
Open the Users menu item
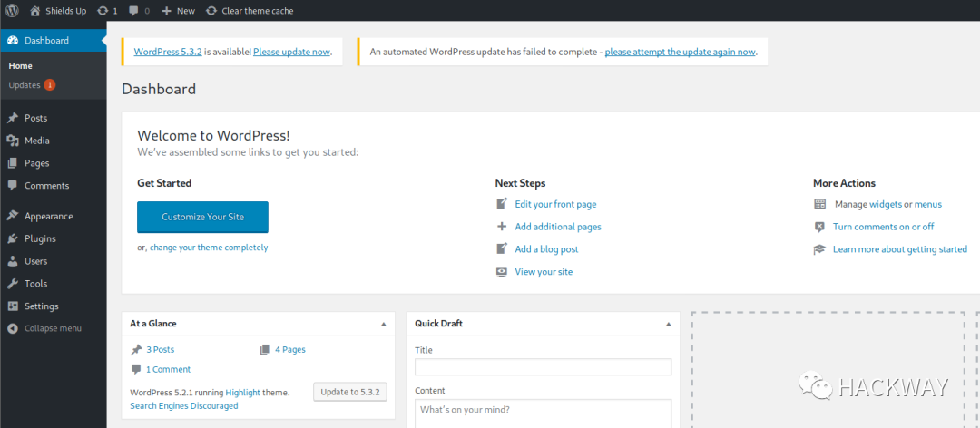click(36, 261)
